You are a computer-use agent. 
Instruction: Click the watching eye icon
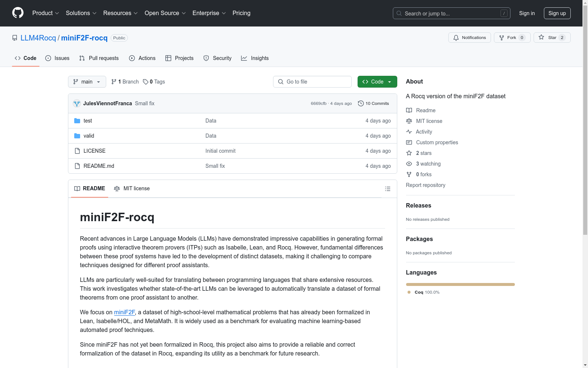pyautogui.click(x=409, y=164)
